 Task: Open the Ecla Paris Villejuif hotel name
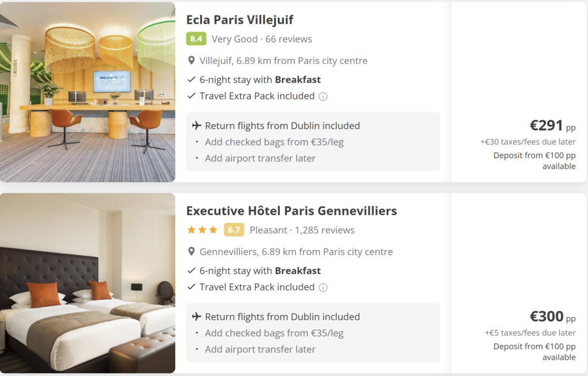(239, 20)
